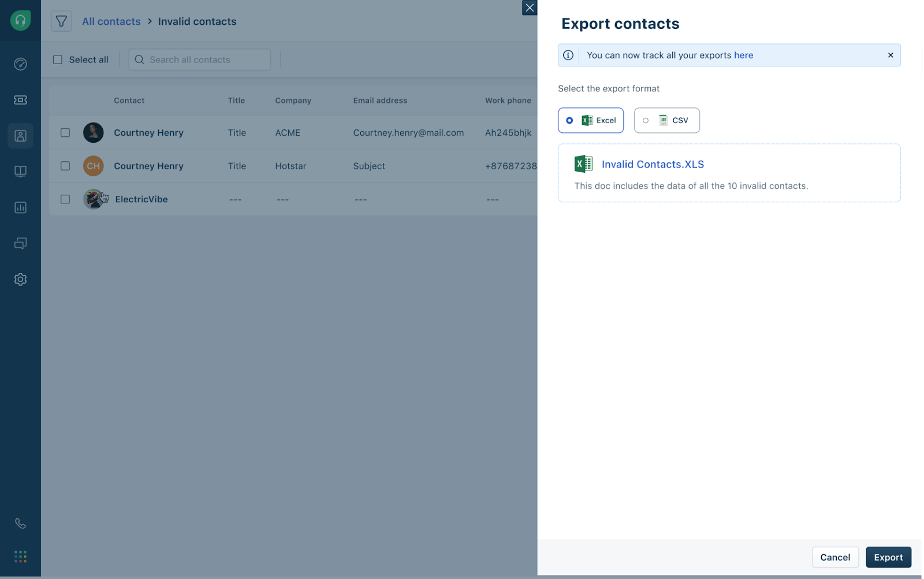Open the Contacts icon in sidebar
Screen dimensions: 924x579
pos(20,136)
